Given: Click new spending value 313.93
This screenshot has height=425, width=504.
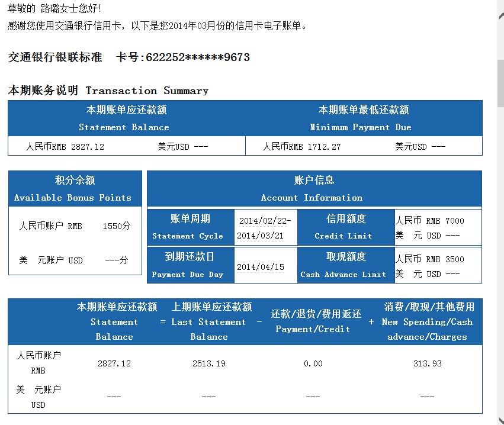Looking at the screenshot, I should 428,363.
